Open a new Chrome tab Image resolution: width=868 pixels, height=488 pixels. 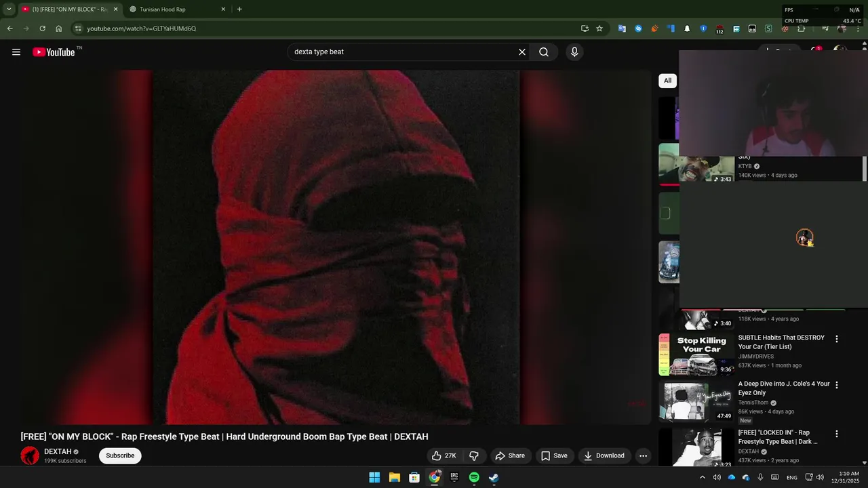(239, 9)
